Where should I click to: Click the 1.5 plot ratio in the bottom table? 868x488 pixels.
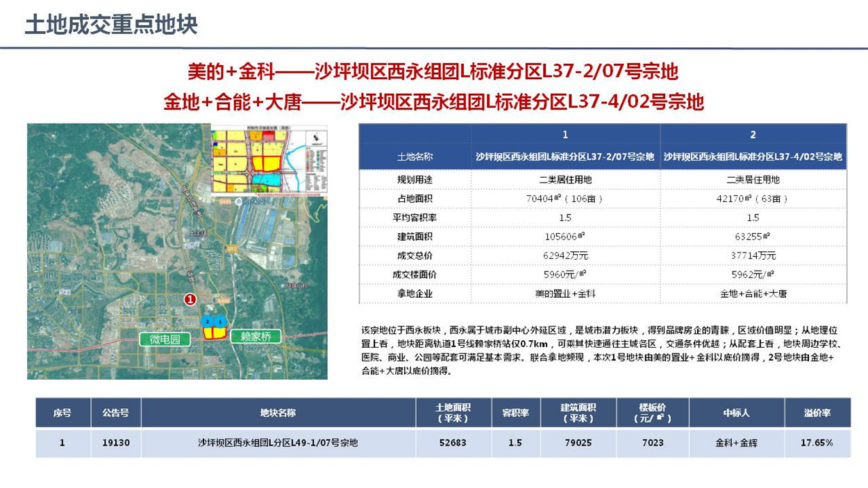click(515, 442)
